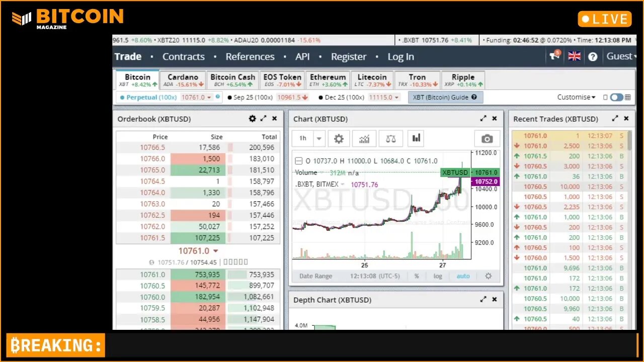Click the Log In link
Viewport: 644px width, 362px height.
[x=401, y=57]
